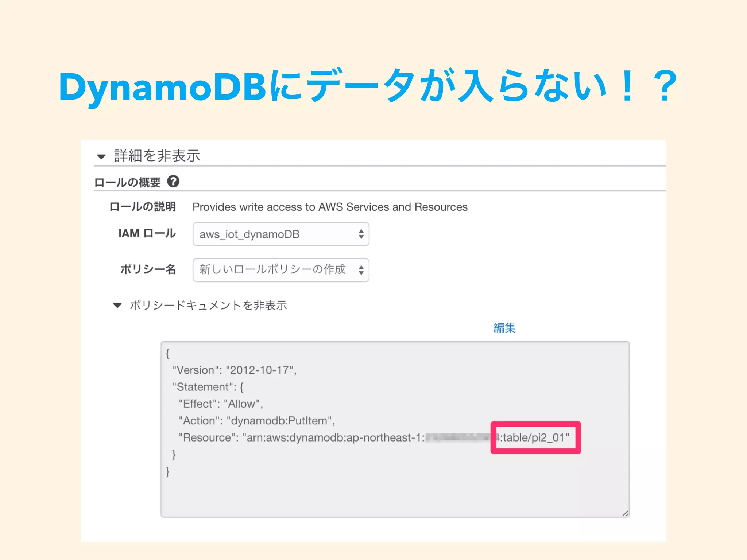The image size is (747, 560).
Task: Click the "Statement": { line
Action: click(x=208, y=387)
